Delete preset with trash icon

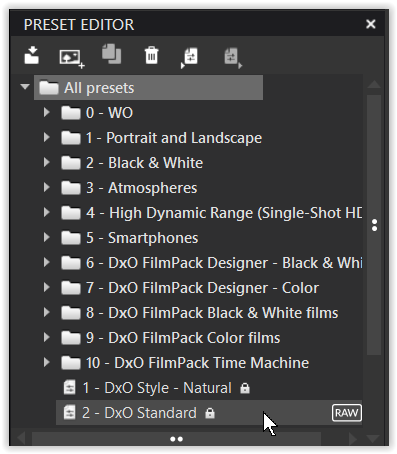pyautogui.click(x=151, y=55)
